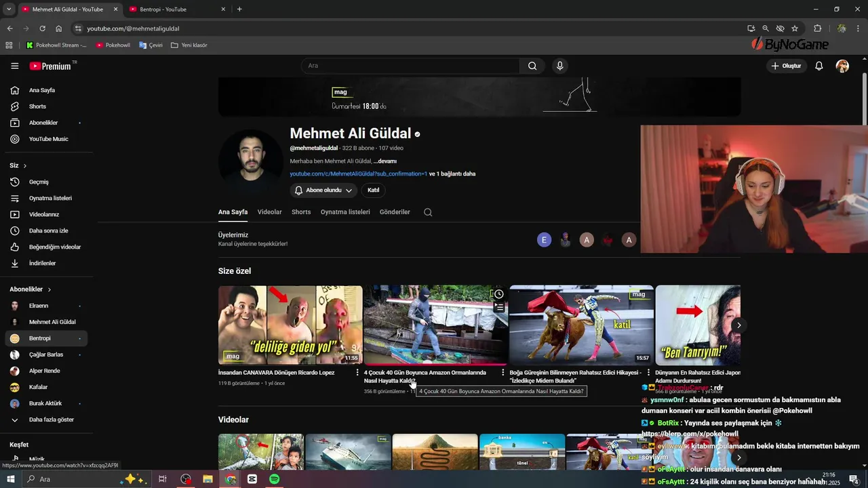
Task: Open Kafalar subscription channel
Action: tap(46, 387)
